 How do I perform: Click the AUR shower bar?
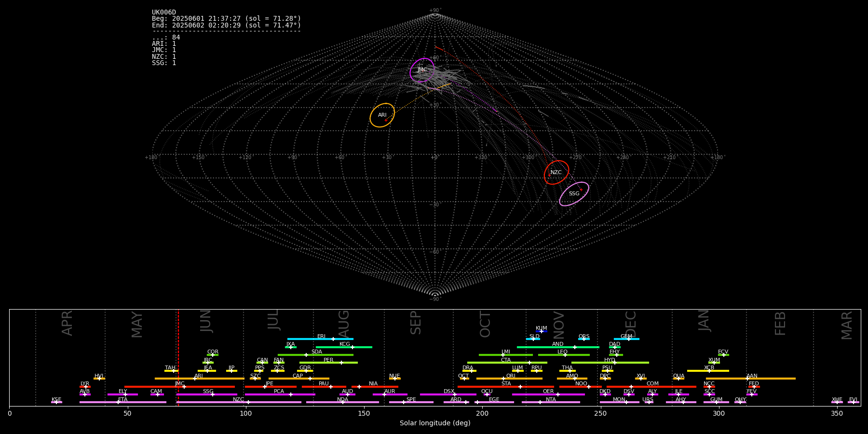coord(390,394)
